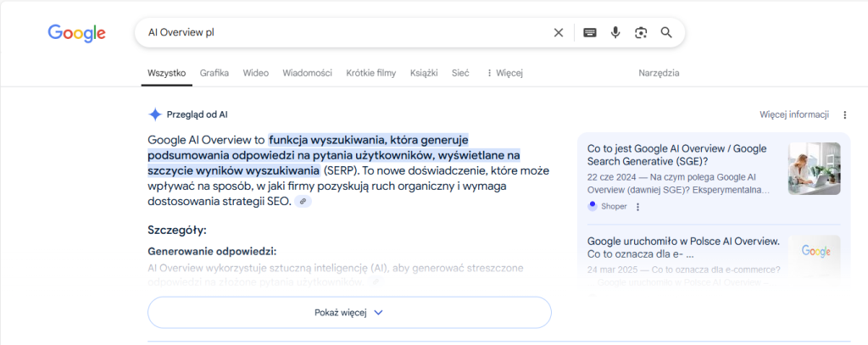The image size is (868, 345).
Task: Open the on-screen keyboard icon
Action: [x=590, y=33]
